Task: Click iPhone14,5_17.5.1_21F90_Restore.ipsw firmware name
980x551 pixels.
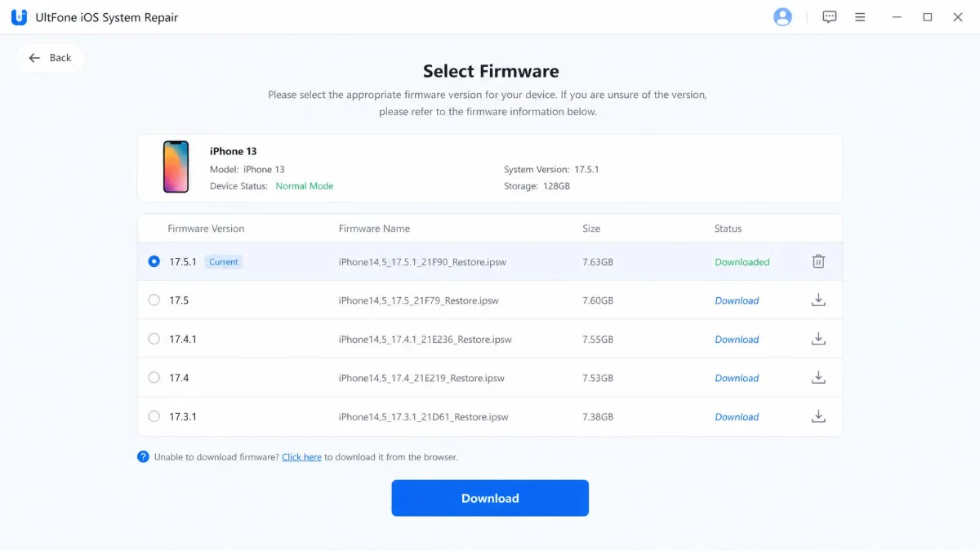Action: pyautogui.click(x=422, y=262)
